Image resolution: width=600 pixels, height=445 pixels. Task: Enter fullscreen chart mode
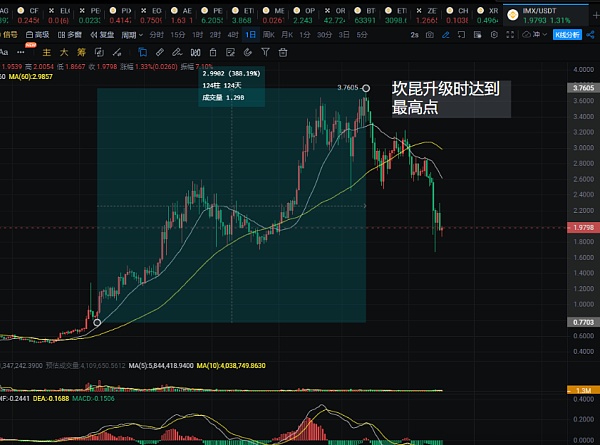click(x=510, y=35)
